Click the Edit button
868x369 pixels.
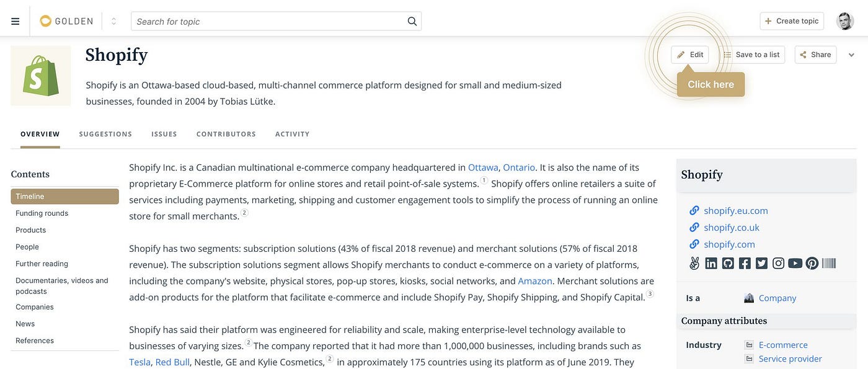[690, 55]
